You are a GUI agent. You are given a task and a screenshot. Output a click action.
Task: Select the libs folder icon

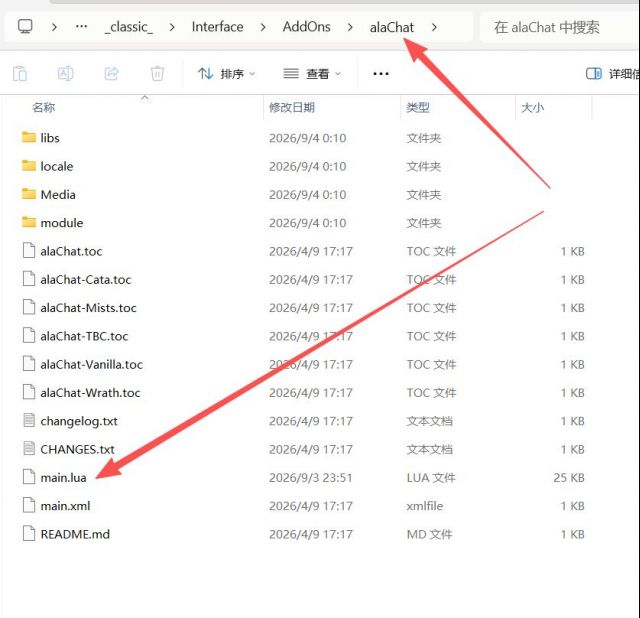29,137
